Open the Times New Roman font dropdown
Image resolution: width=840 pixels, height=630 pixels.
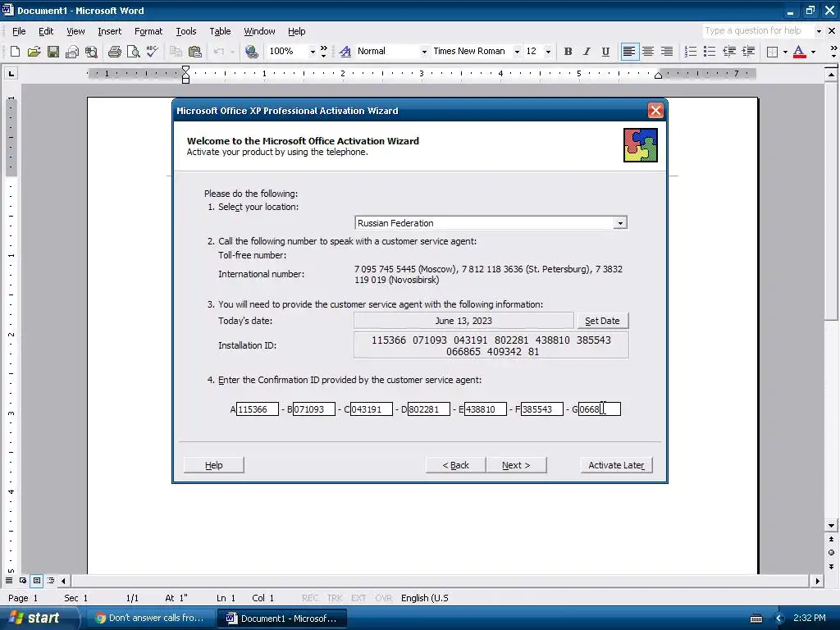click(x=517, y=52)
